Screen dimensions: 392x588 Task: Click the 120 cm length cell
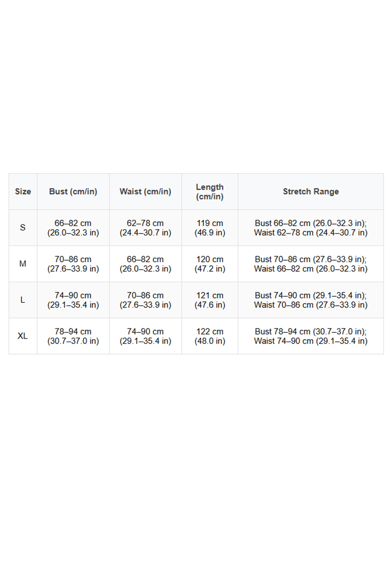coord(210,264)
